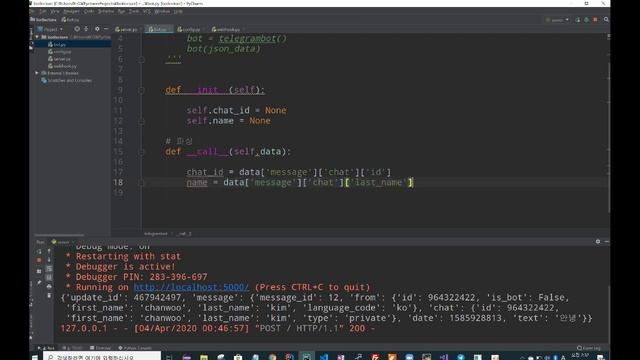Image resolution: width=640 pixels, height=360 pixels.
Task: Click the collapse all icon in Project panel
Action: pyautogui.click(x=86, y=29)
